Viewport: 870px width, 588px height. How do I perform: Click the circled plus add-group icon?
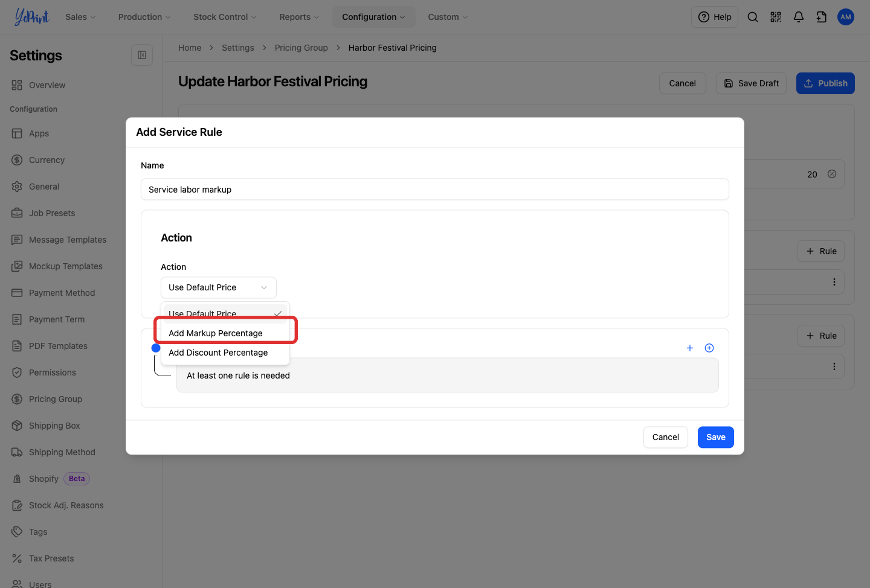(709, 348)
